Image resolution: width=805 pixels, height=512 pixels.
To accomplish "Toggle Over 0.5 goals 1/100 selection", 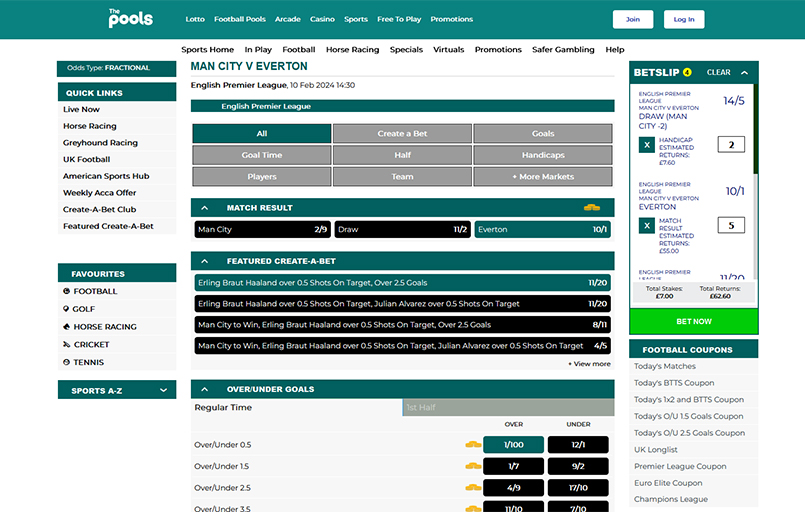I will coord(513,445).
